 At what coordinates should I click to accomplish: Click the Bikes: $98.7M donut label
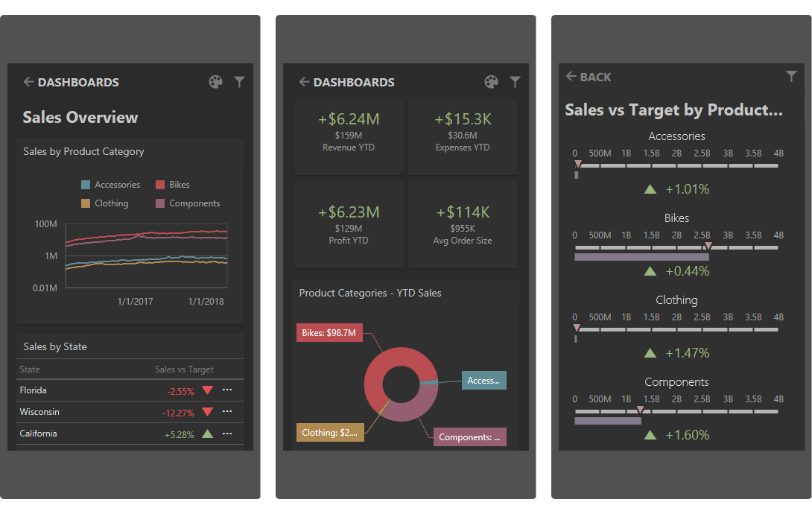tap(329, 333)
